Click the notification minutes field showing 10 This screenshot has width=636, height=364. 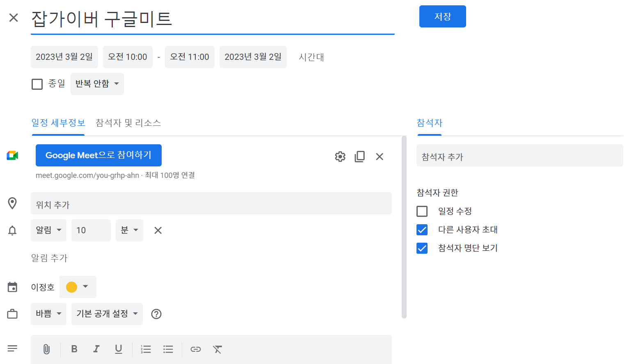click(91, 230)
